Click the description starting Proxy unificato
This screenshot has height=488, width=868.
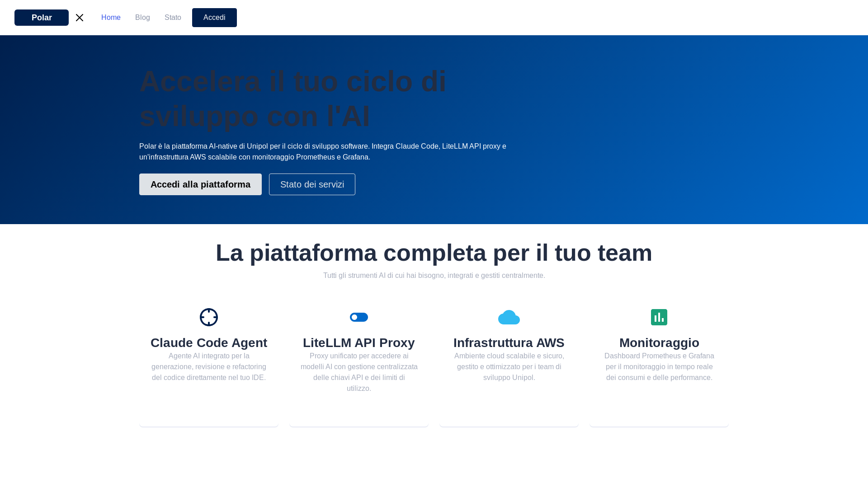(x=359, y=372)
